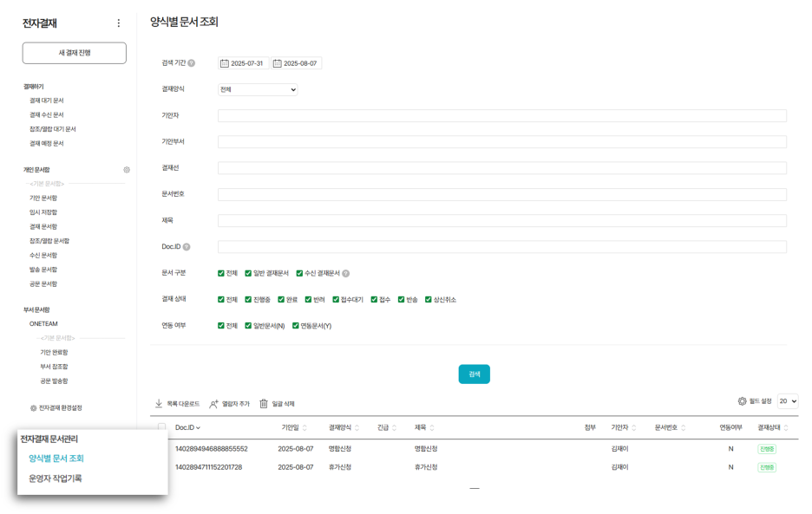Click the add viewer (열람자 추가) person icon

point(214,404)
